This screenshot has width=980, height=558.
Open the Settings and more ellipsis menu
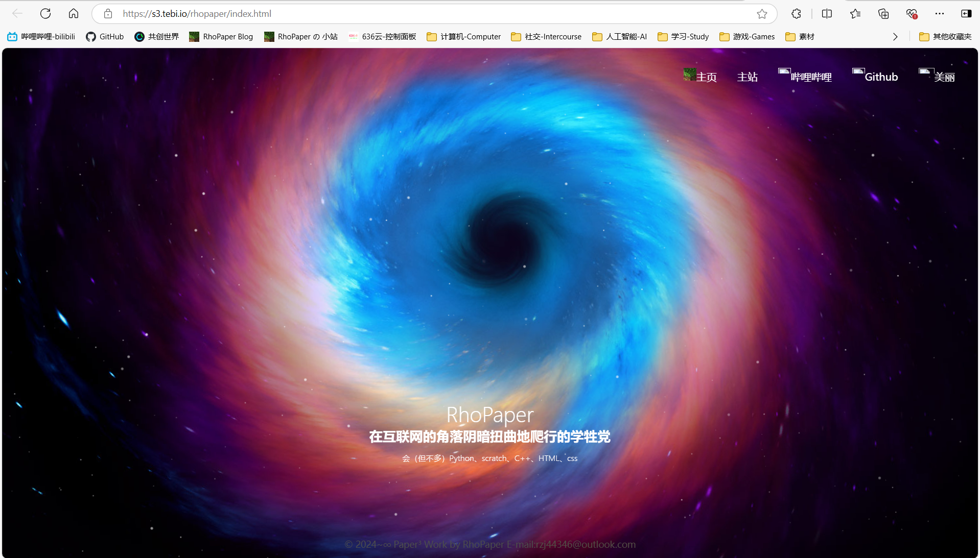pyautogui.click(x=940, y=14)
